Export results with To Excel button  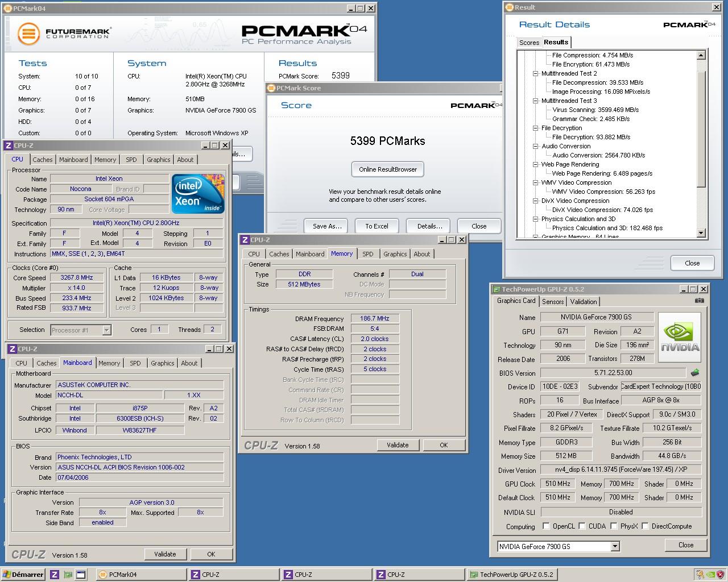tap(377, 226)
